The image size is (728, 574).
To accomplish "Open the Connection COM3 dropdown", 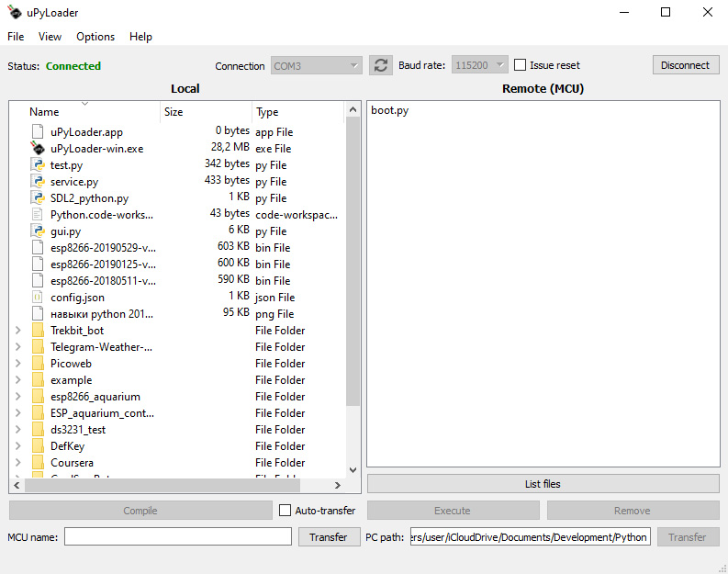I will pos(316,65).
